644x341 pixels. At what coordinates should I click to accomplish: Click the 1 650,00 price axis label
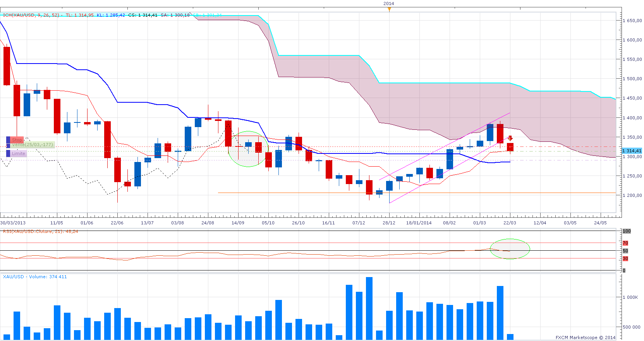632,21
